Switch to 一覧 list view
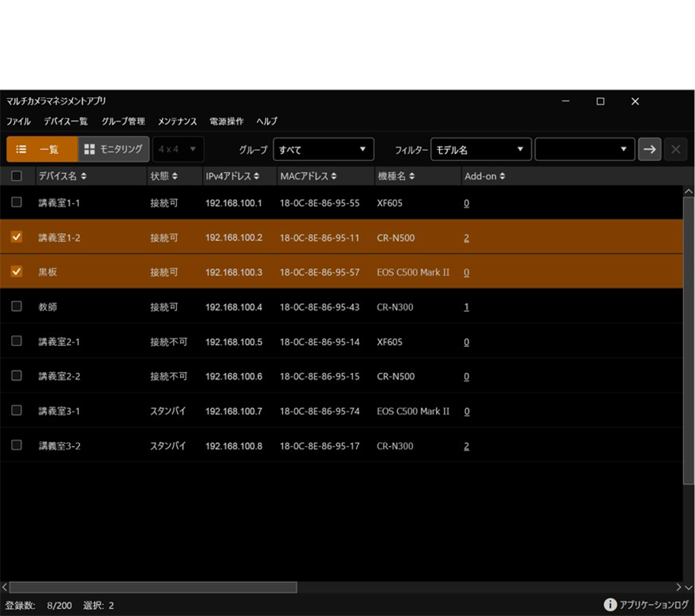 coord(43,149)
